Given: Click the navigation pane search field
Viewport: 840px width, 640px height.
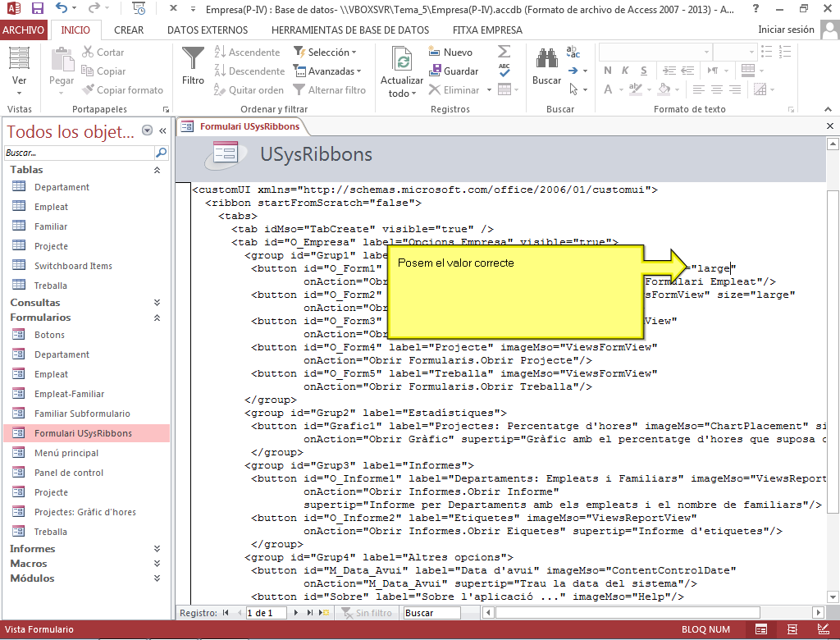Looking at the screenshot, I should click(x=80, y=153).
